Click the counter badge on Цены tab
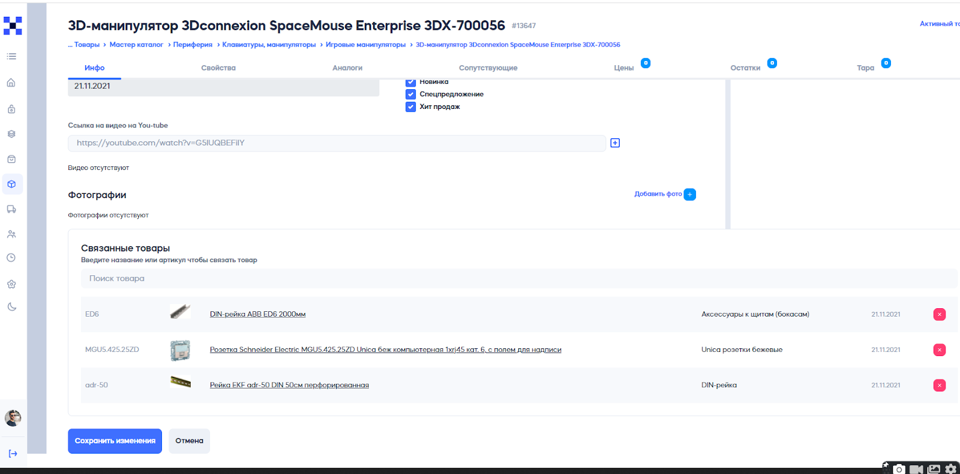This screenshot has height=474, width=960. point(645,63)
